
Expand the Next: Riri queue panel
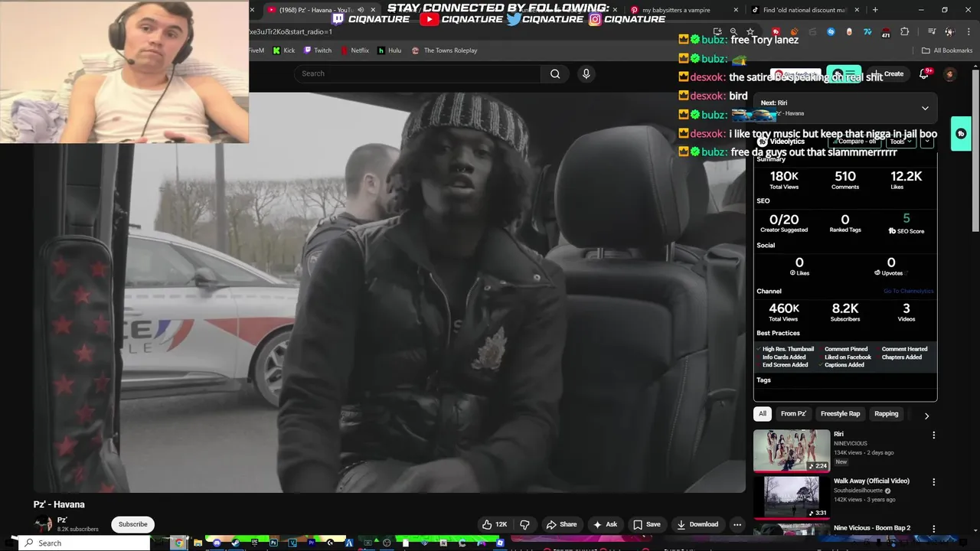click(x=925, y=108)
